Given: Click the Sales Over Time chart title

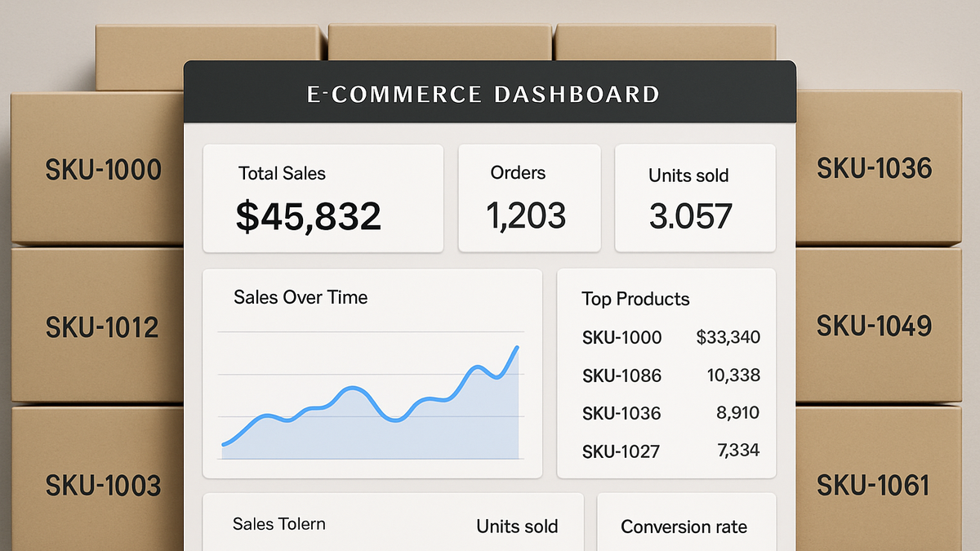Looking at the screenshot, I should point(301,297).
